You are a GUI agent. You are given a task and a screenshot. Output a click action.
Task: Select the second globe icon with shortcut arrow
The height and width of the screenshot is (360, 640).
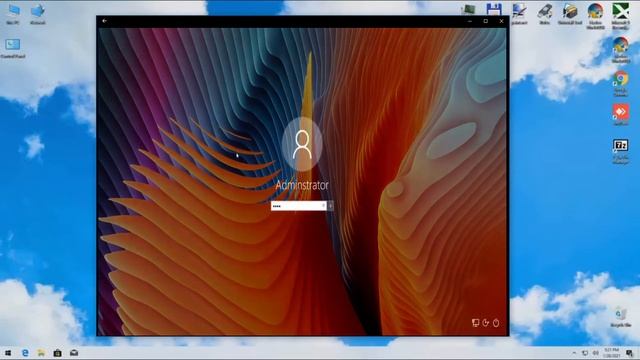coord(620,49)
